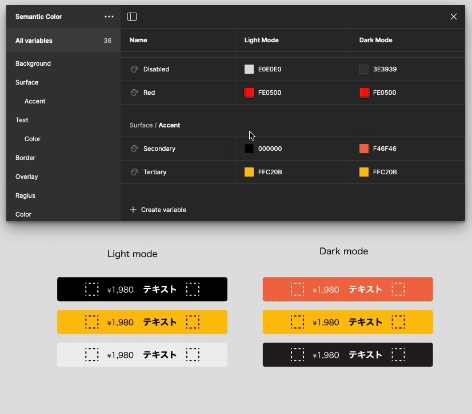
Task: Click the Light mode heading on canvas
Action: (x=132, y=254)
